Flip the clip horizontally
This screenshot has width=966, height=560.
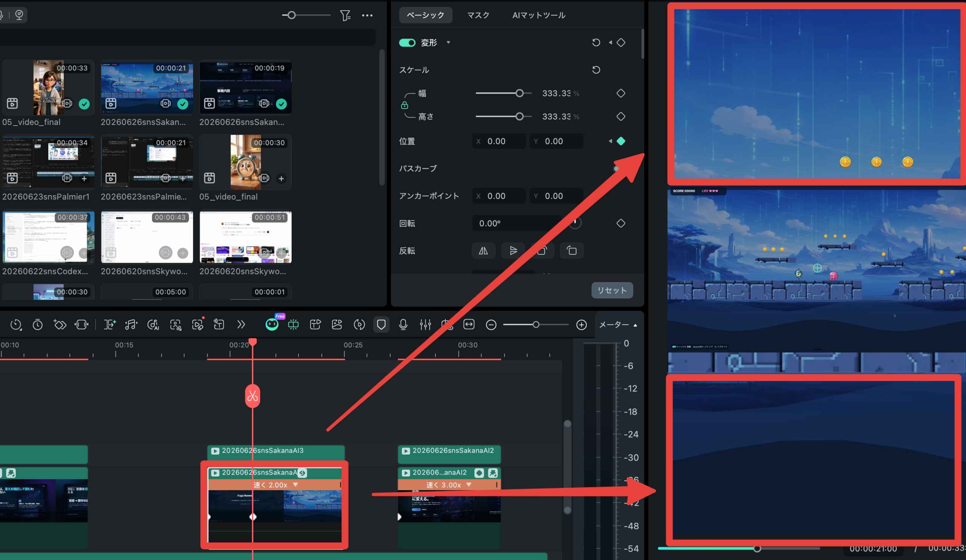click(483, 251)
